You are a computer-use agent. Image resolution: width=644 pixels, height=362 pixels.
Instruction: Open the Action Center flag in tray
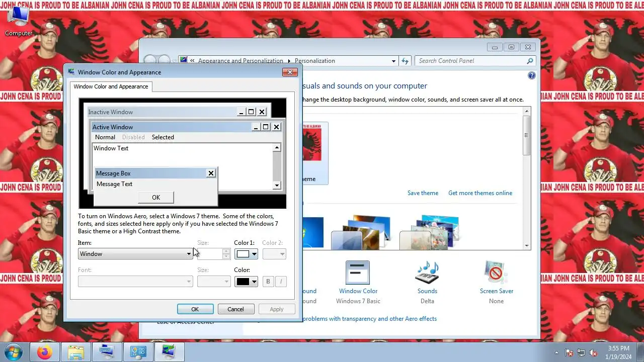click(569, 352)
